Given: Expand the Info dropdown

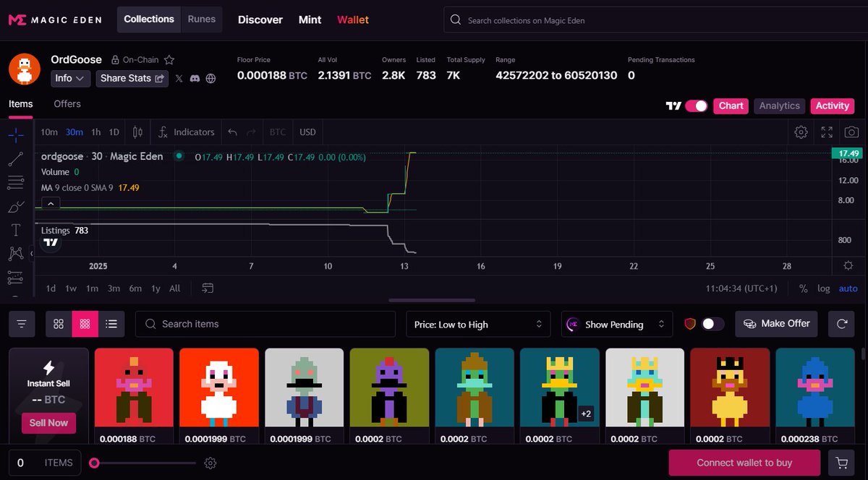Looking at the screenshot, I should [x=70, y=78].
